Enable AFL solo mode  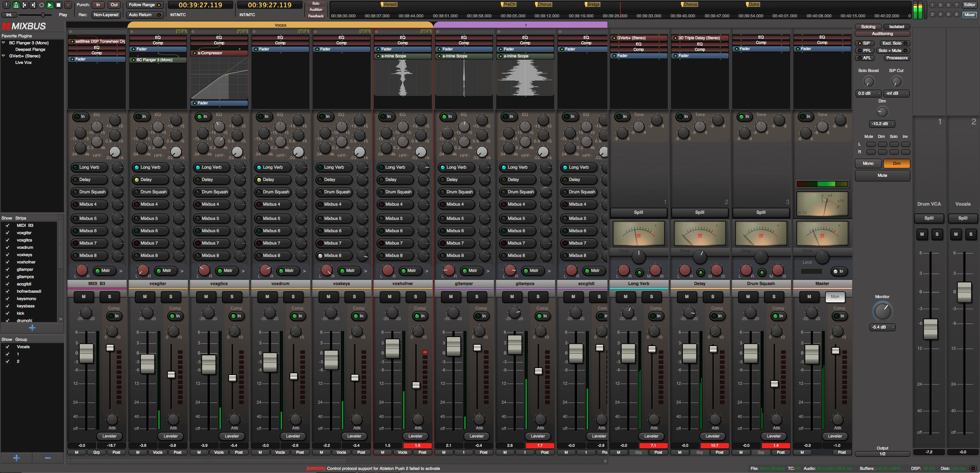pyautogui.click(x=864, y=58)
